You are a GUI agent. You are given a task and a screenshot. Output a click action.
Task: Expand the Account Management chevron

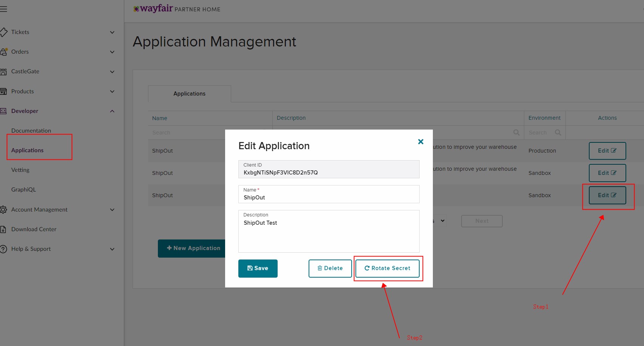[112, 210]
